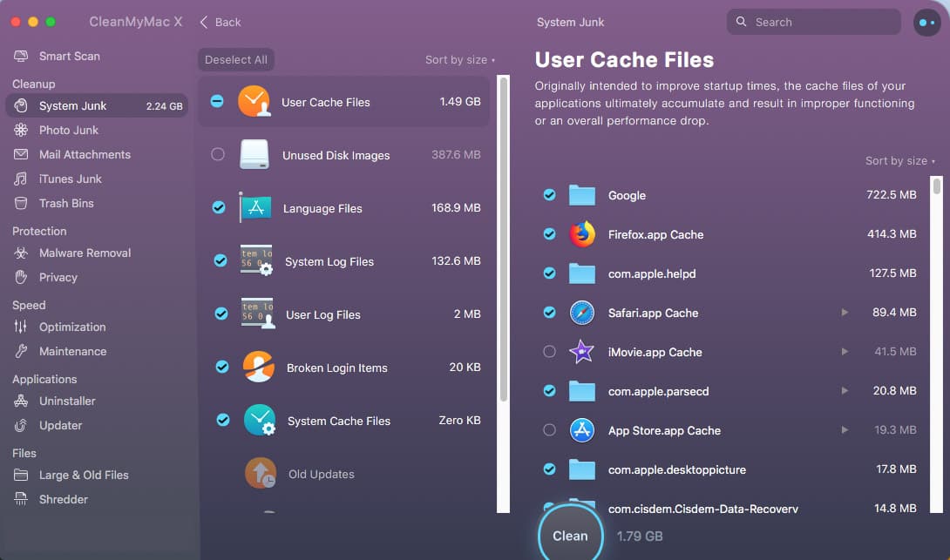Click the Broken Login Items icon

click(x=258, y=367)
